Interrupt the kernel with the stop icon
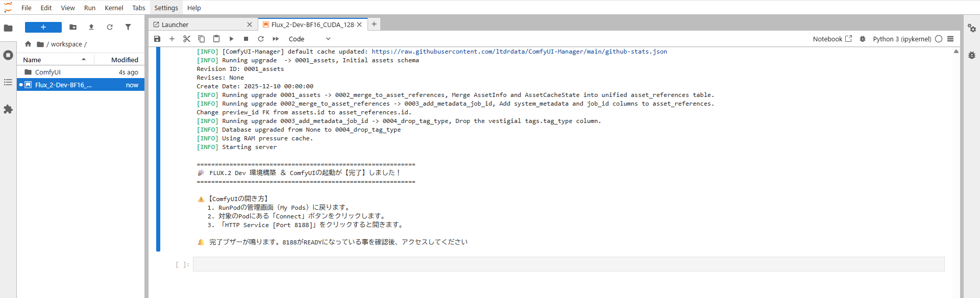 246,39
